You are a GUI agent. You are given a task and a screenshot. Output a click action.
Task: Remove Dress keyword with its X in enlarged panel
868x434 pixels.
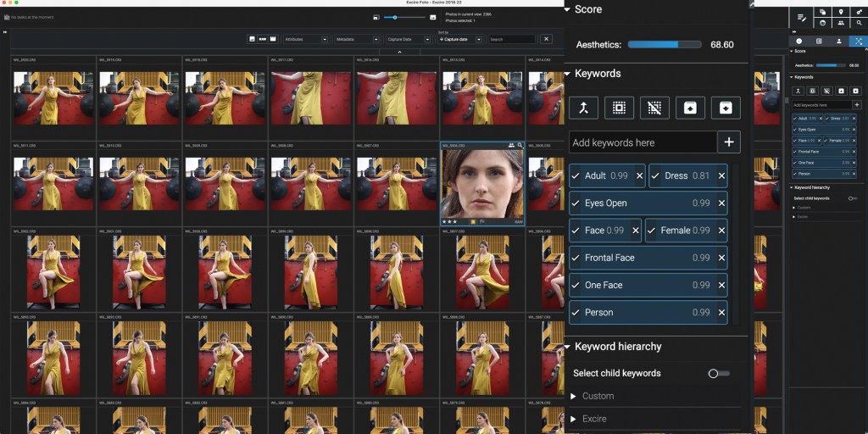721,176
